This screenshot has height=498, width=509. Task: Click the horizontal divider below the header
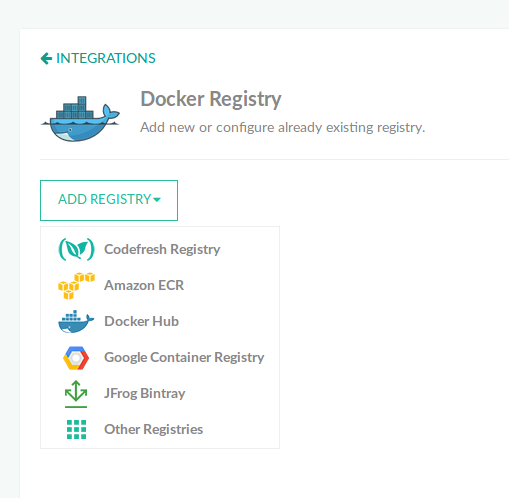click(274, 159)
